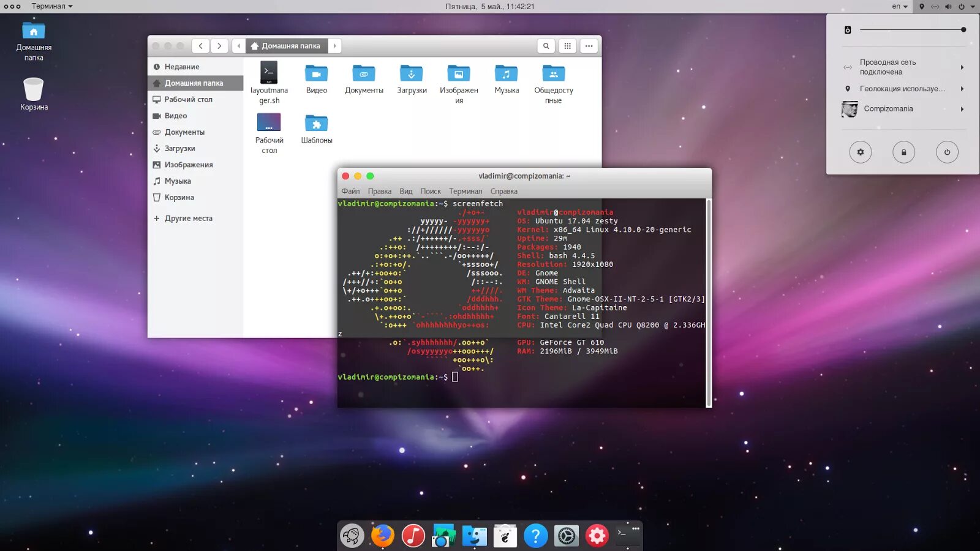The height and width of the screenshot is (551, 980).
Task: Open GNOME Software from the dock
Action: coord(505,536)
